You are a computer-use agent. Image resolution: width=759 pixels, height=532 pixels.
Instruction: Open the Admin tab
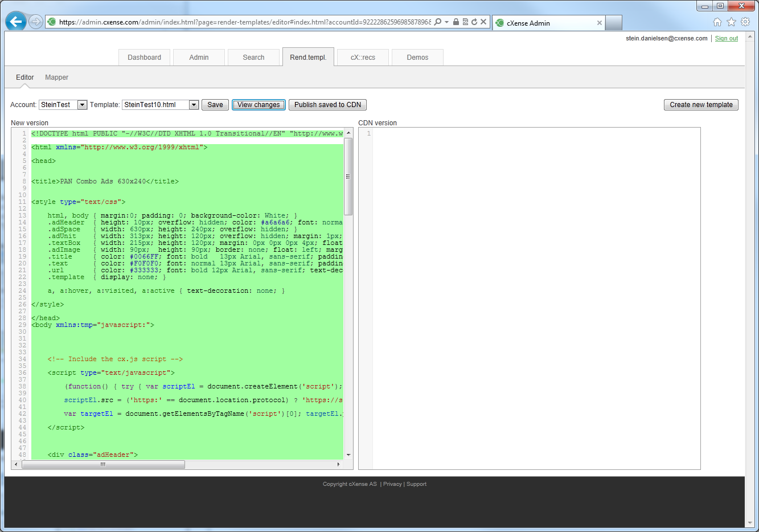pyautogui.click(x=199, y=58)
